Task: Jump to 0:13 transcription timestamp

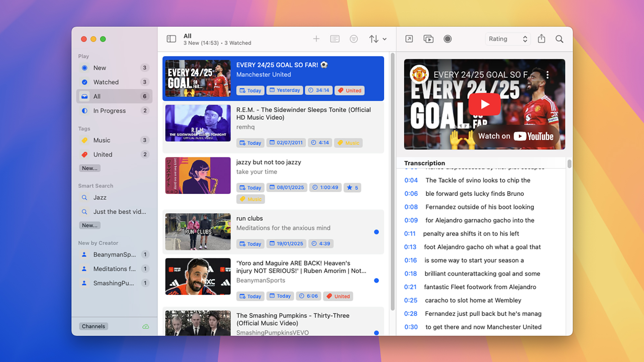Action: [410, 247]
